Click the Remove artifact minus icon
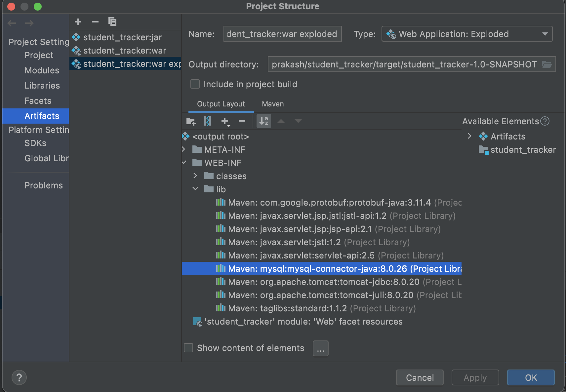 [x=95, y=22]
